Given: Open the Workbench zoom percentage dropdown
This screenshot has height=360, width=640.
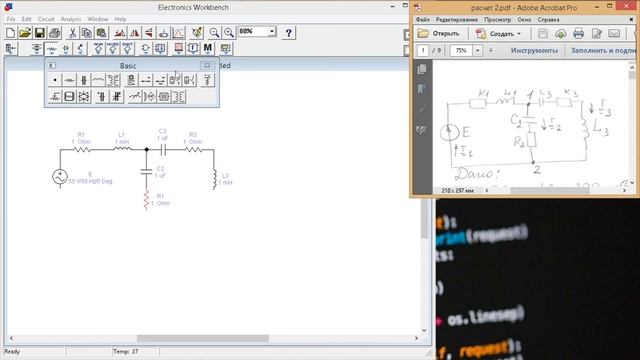Looking at the screenshot, I should (x=272, y=31).
